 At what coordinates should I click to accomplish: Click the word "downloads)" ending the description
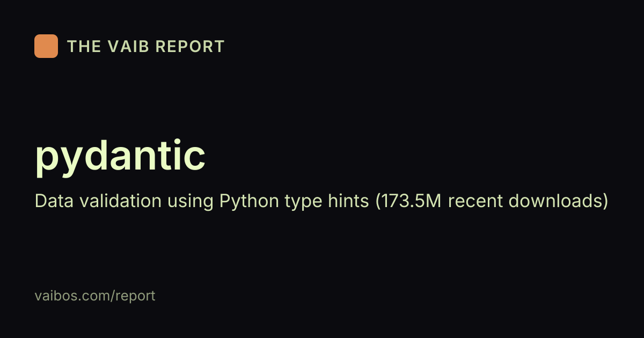pos(558,202)
